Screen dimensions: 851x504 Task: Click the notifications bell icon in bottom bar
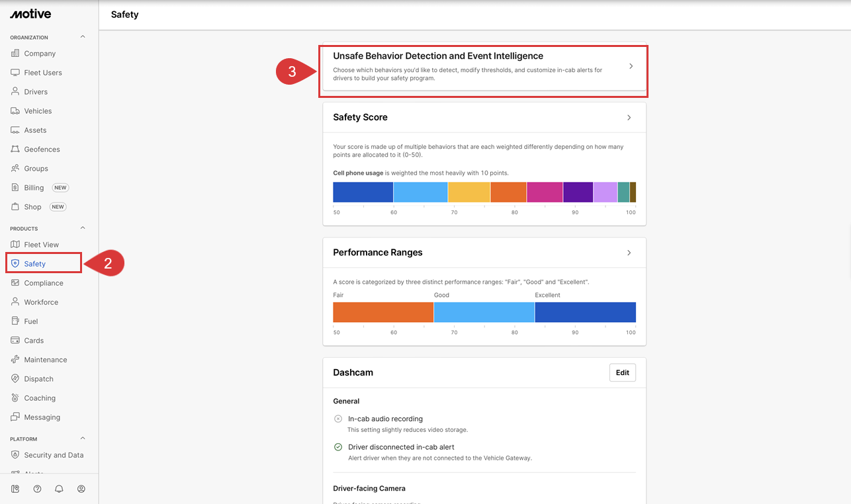59,489
